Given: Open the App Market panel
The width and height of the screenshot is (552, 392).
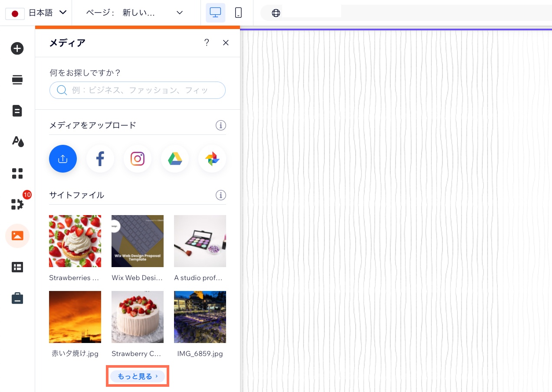Looking at the screenshot, I should 17,173.
